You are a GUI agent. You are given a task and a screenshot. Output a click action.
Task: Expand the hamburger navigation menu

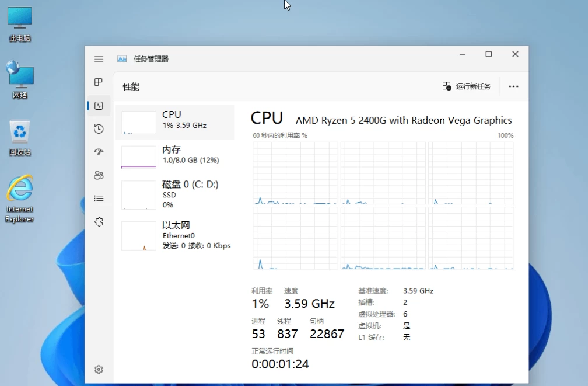pyautogui.click(x=99, y=59)
